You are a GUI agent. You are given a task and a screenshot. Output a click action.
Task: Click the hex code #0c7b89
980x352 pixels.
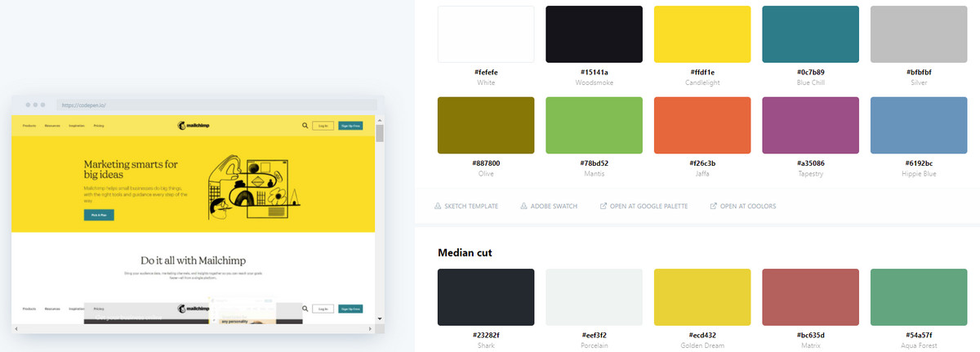pos(811,72)
